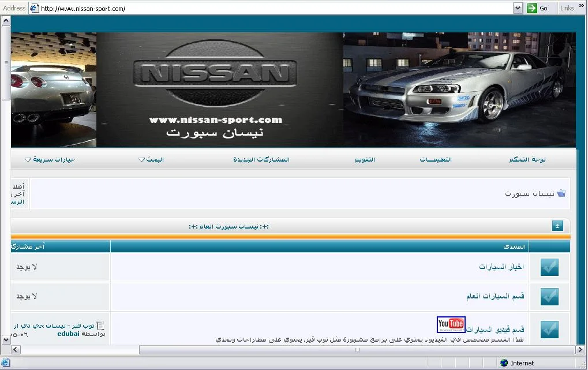Open the اخبار السيارات forum link
588x370 pixels.
(x=501, y=267)
